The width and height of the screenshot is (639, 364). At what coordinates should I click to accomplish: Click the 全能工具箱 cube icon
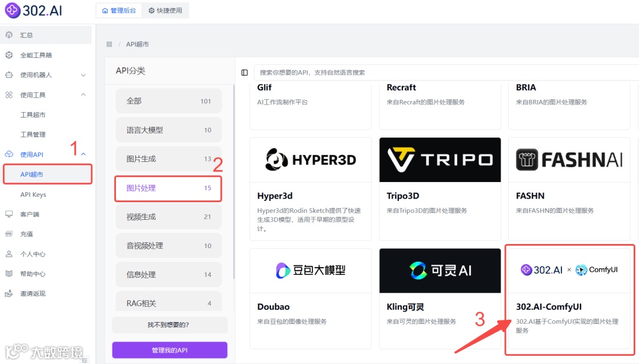pyautogui.click(x=9, y=55)
